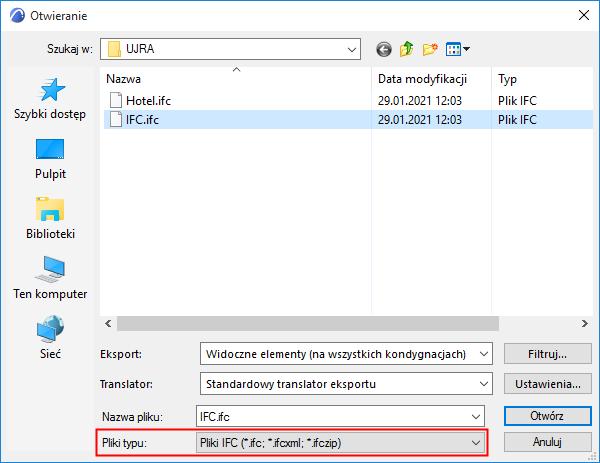The image size is (600, 463).
Task: Open the Pliki typu dropdown
Action: [x=340, y=443]
